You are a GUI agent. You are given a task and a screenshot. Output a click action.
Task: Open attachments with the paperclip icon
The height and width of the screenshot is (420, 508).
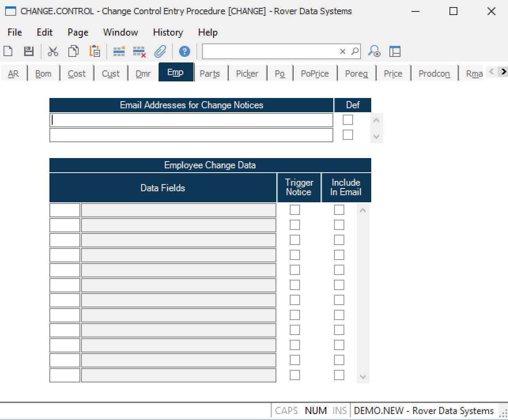point(160,51)
